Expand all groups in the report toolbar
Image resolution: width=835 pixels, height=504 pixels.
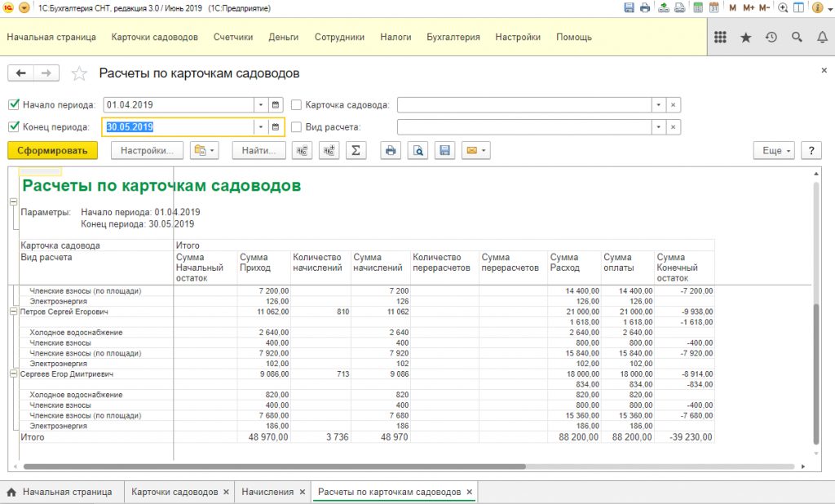click(329, 151)
